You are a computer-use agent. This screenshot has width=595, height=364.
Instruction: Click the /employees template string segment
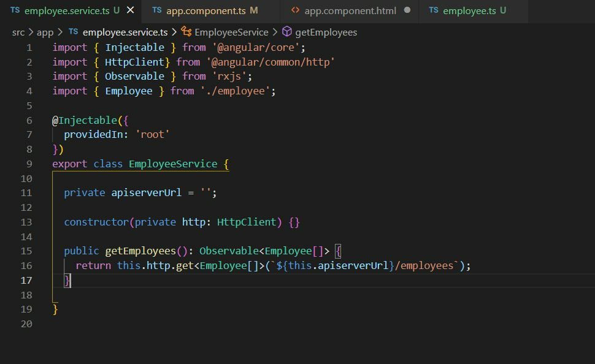424,266
